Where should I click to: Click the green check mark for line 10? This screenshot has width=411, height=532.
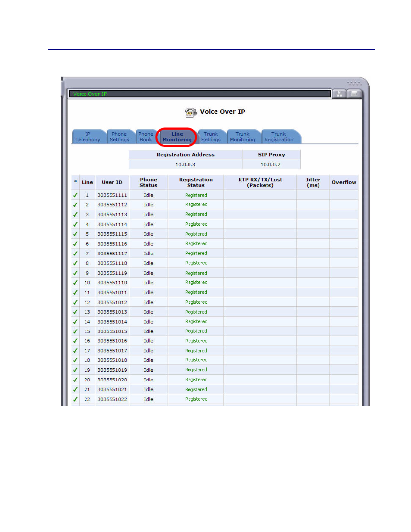pos(75,283)
